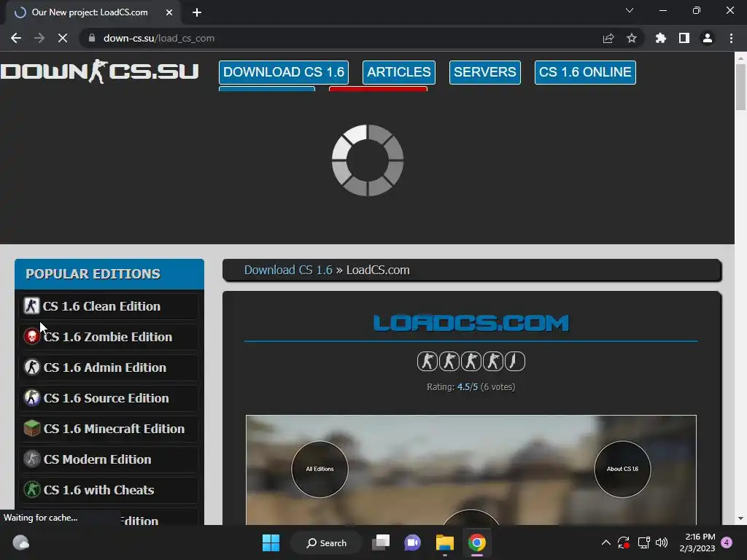Open Task View on taskbar
Screen dimensions: 747x560
(x=381, y=542)
